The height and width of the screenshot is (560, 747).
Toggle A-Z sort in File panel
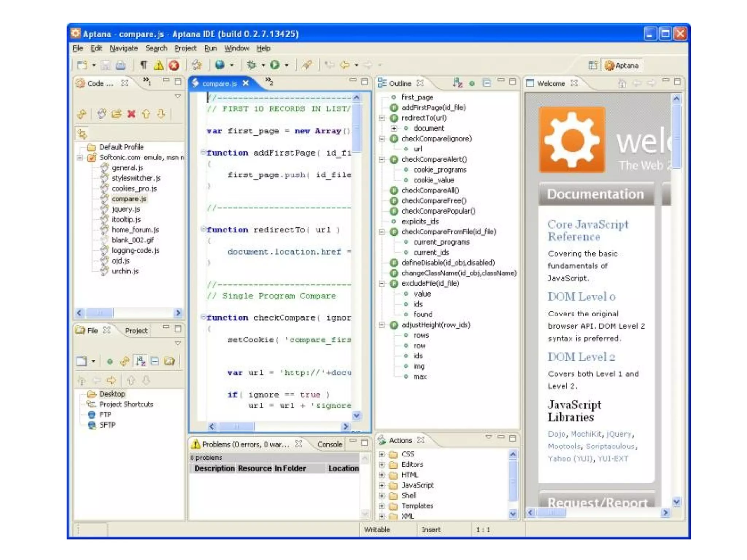(140, 361)
